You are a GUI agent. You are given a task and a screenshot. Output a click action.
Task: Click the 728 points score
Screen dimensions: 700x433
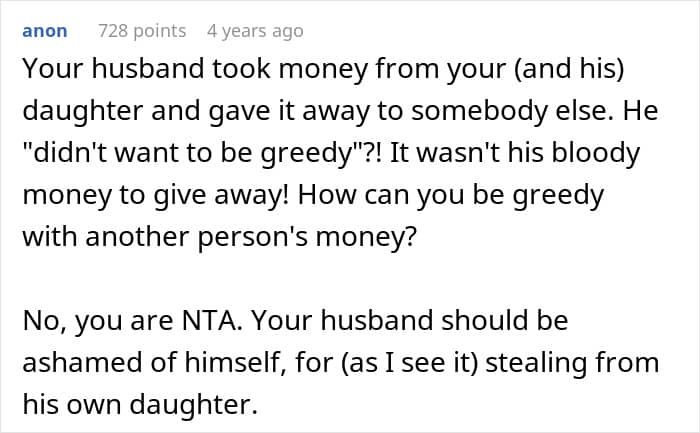pyautogui.click(x=142, y=31)
